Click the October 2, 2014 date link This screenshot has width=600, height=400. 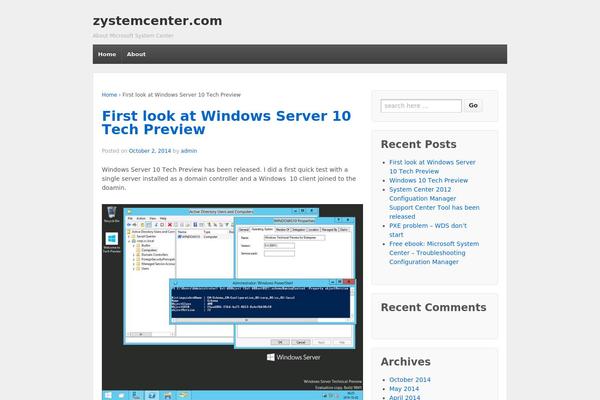coord(150,151)
